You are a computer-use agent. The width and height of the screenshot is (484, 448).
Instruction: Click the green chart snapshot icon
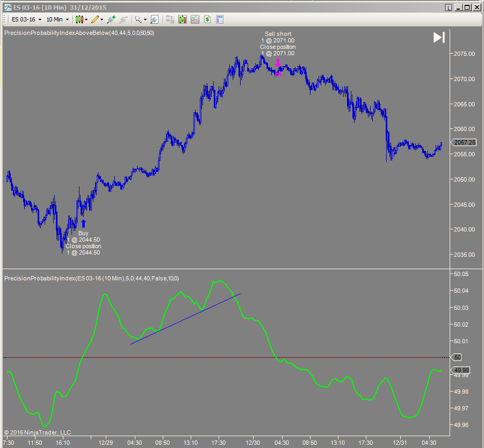tap(194, 19)
